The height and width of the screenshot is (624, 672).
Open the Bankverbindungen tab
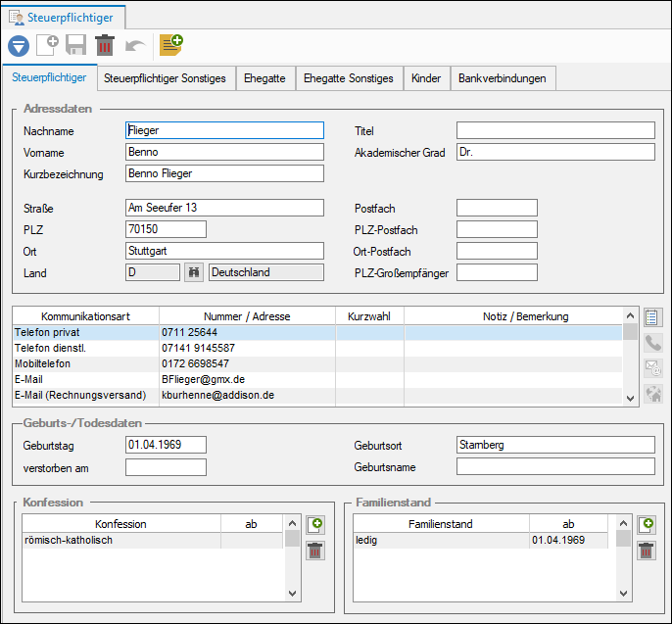503,78
